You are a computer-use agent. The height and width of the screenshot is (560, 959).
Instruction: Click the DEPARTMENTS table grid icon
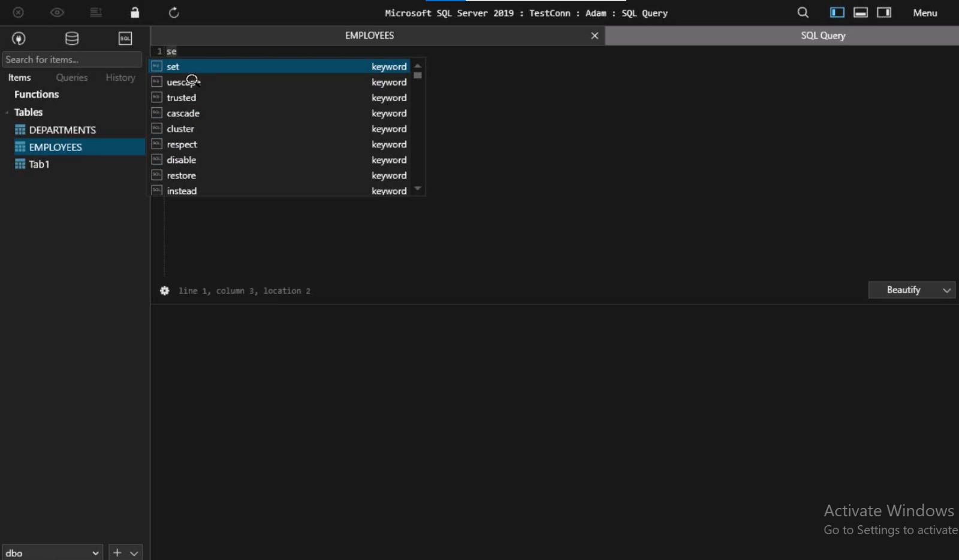[x=20, y=130]
